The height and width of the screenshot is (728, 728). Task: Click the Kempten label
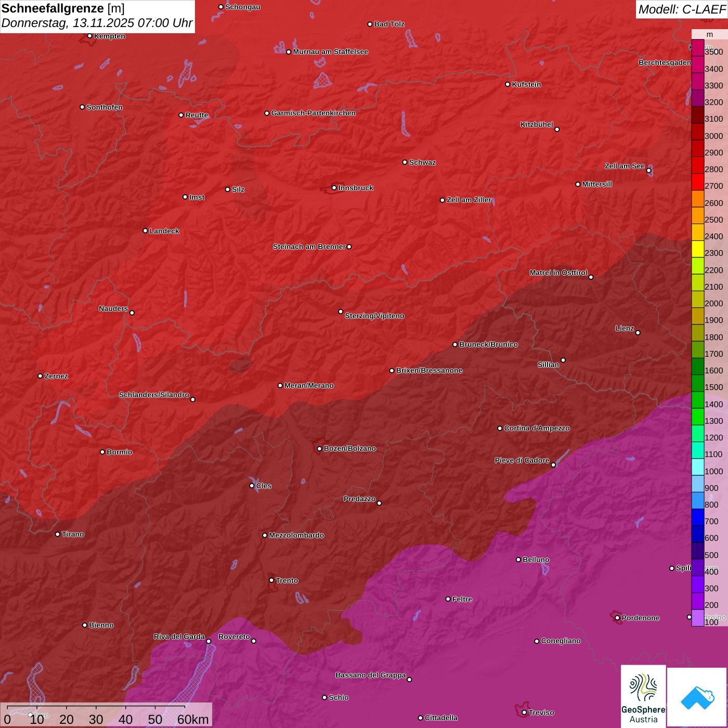[x=109, y=36]
